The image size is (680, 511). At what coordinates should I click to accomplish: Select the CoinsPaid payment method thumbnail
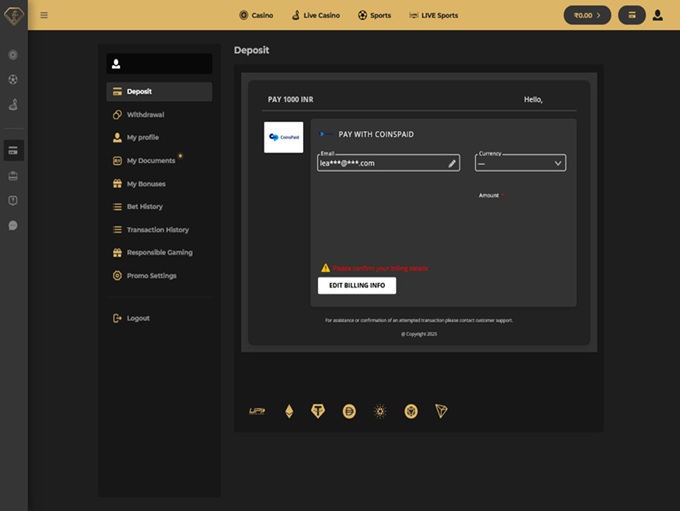283,137
